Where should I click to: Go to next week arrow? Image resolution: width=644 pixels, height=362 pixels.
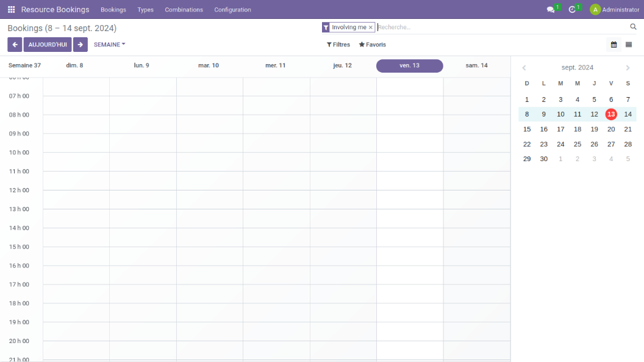coord(80,45)
